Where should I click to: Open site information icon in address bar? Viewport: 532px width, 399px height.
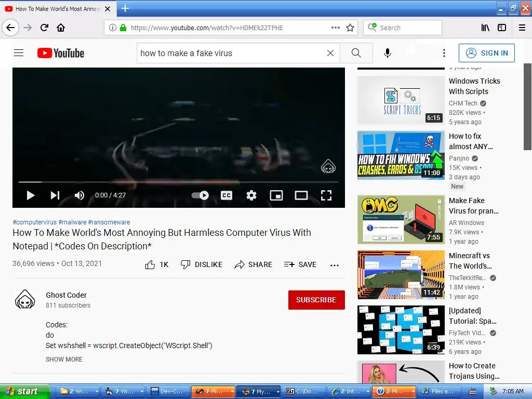tap(112, 28)
